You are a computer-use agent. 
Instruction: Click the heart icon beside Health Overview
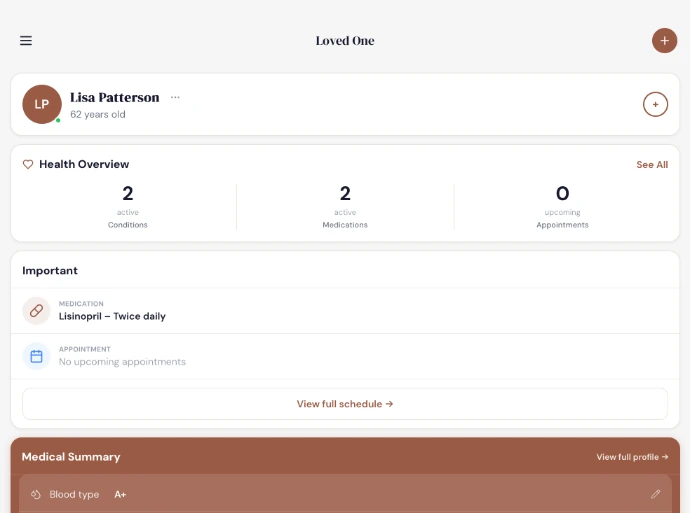[x=28, y=164]
